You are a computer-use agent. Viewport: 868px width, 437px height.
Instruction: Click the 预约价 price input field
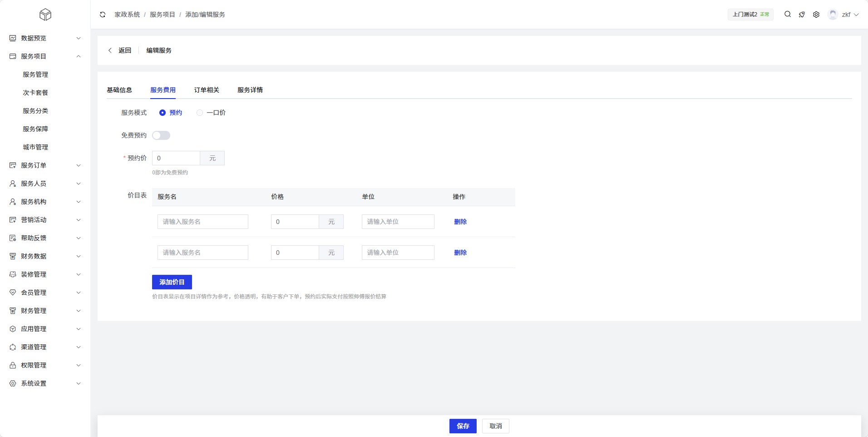[176, 158]
